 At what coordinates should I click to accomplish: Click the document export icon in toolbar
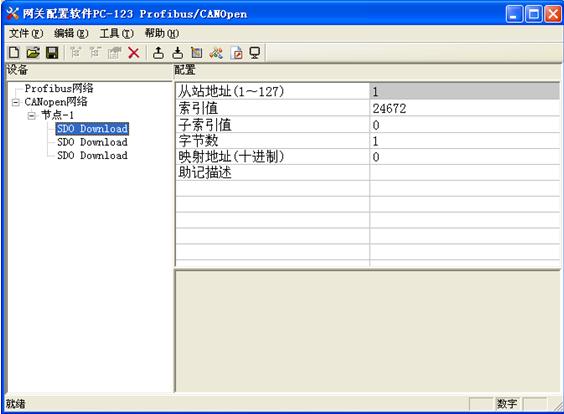pyautogui.click(x=236, y=53)
